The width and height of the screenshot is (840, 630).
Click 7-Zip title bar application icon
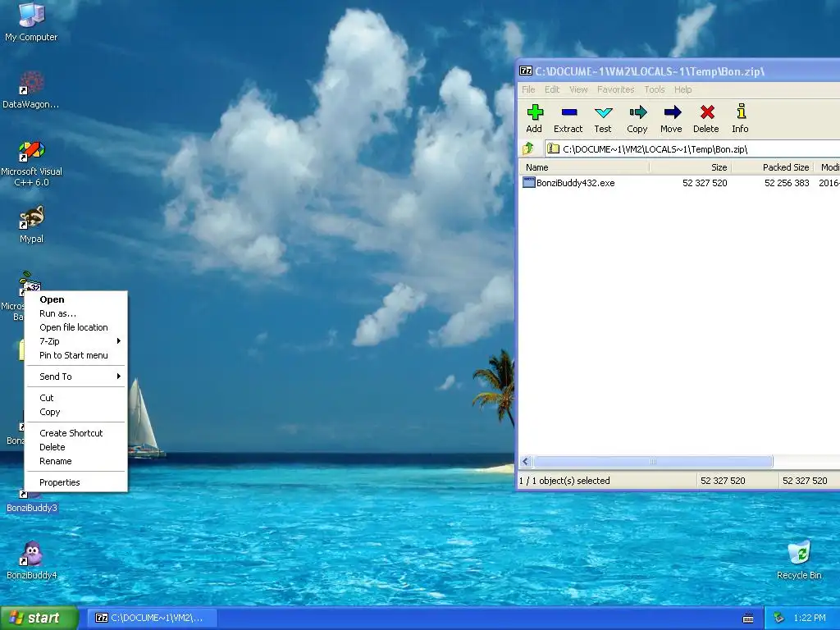[526, 71]
